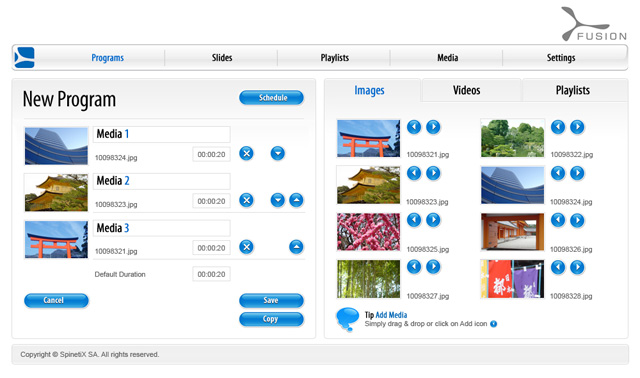Image resolution: width=640 pixels, height=378 pixels.
Task: Open the Slides menu
Action: [x=222, y=58]
